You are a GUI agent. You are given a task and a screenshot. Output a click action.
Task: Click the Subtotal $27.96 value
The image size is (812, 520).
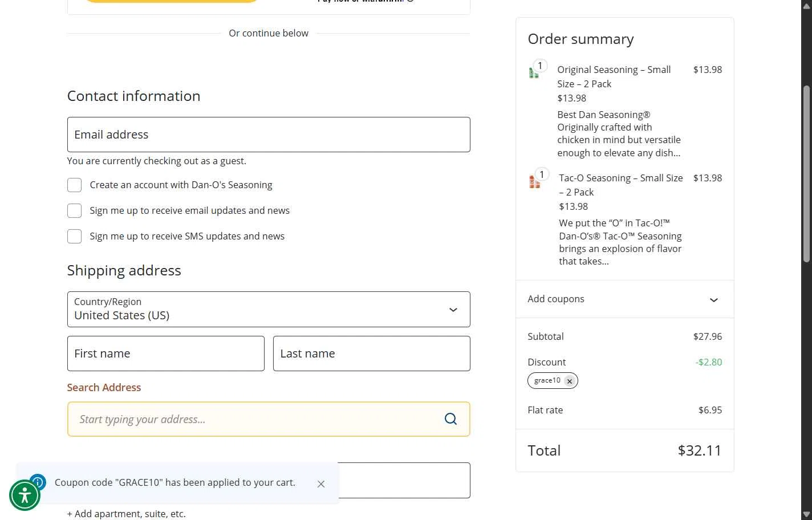point(708,336)
